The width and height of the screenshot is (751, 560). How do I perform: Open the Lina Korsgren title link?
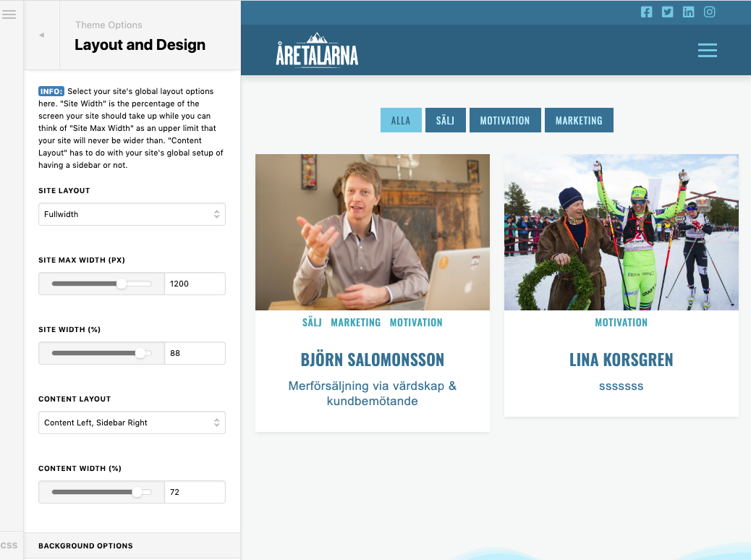tap(621, 360)
